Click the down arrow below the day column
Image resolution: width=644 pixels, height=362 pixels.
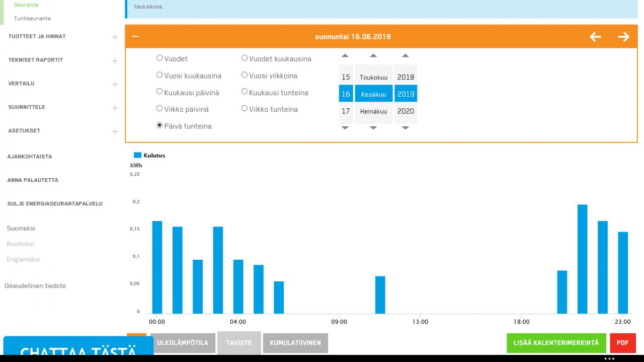[345, 128]
